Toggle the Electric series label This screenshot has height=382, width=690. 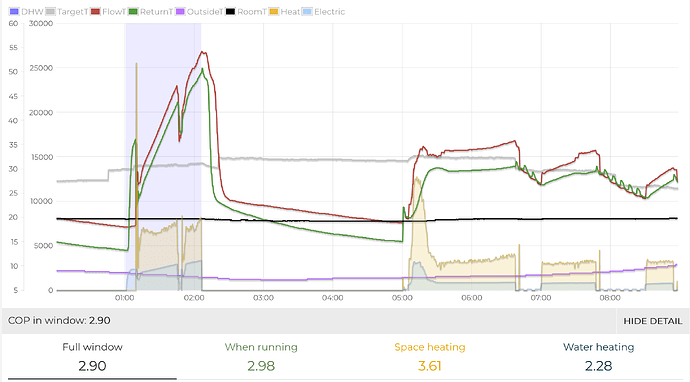(330, 12)
